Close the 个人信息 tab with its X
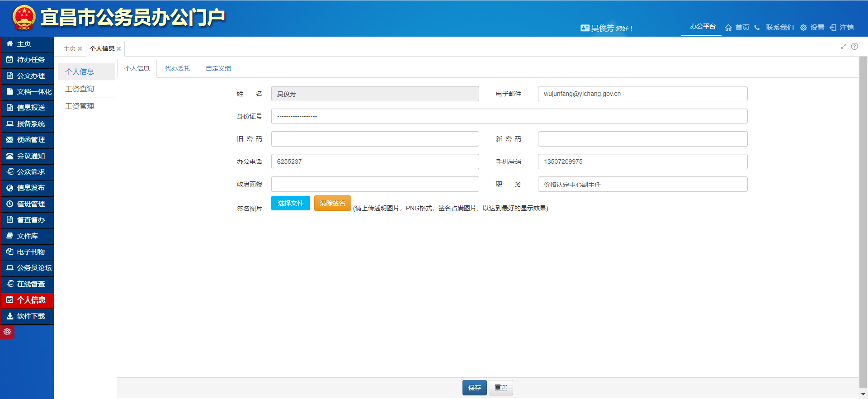 click(x=119, y=49)
